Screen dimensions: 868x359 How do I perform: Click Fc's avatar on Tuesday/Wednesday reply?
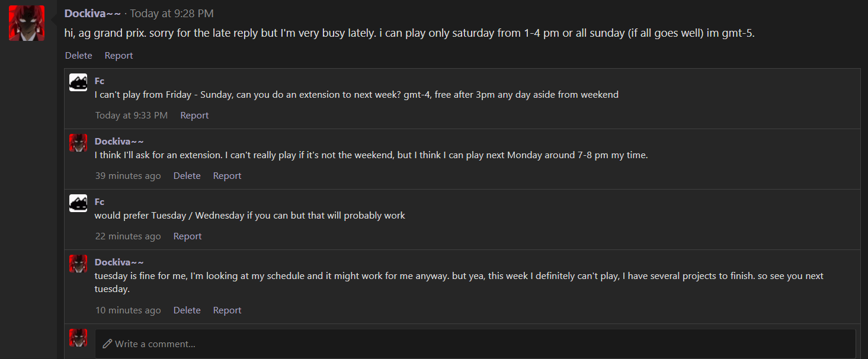point(78,203)
